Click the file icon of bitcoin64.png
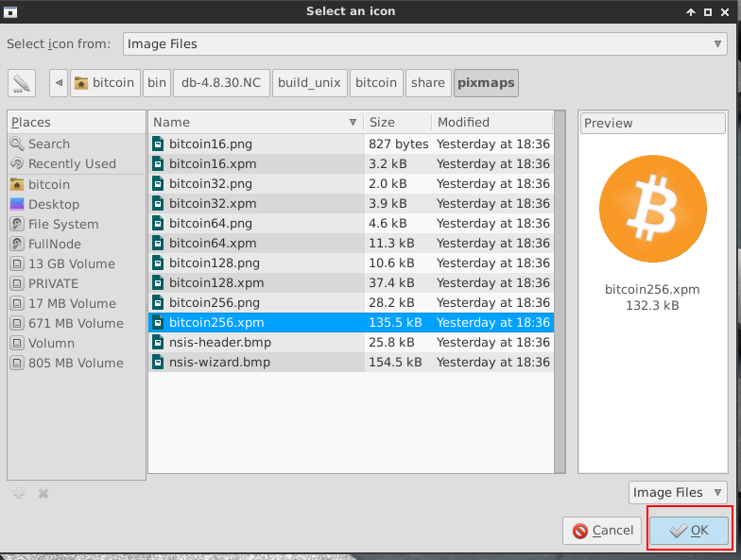The width and height of the screenshot is (741, 560). [158, 223]
